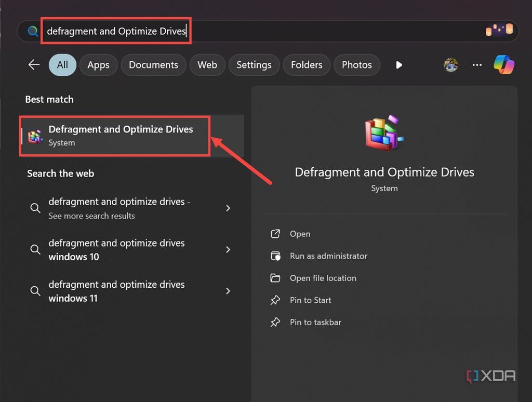532x402 pixels.
Task: Click the Copilot icon in search header
Action: point(503,65)
